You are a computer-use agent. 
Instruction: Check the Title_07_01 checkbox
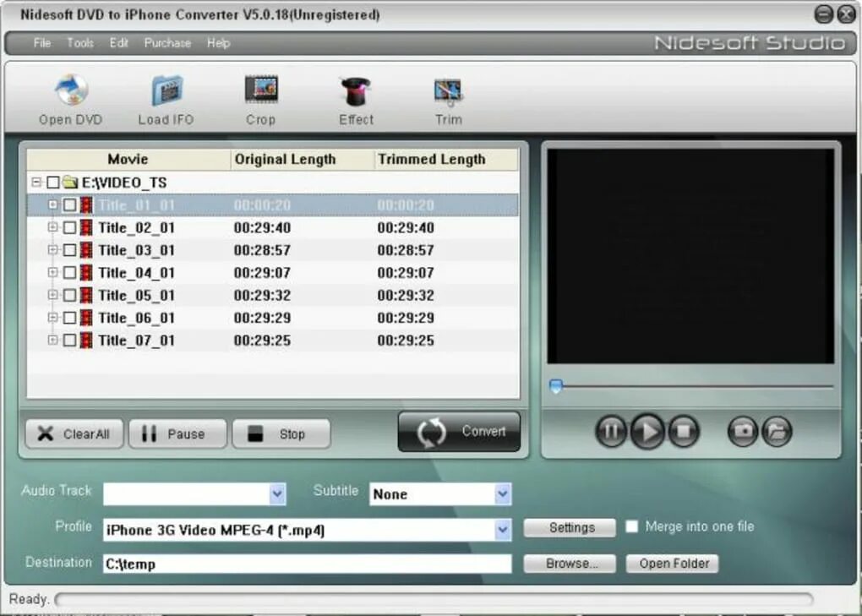pyautogui.click(x=69, y=341)
